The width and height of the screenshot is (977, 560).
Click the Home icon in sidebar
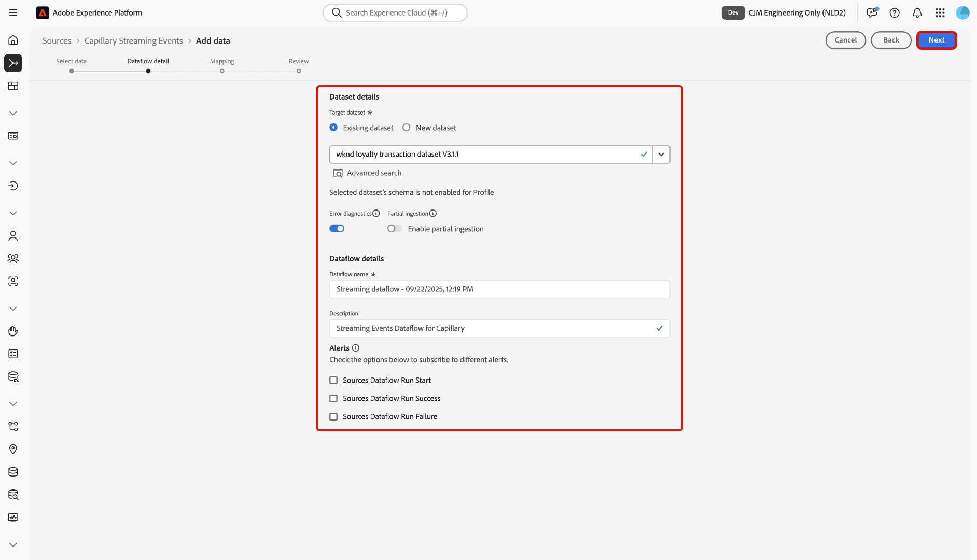click(13, 40)
